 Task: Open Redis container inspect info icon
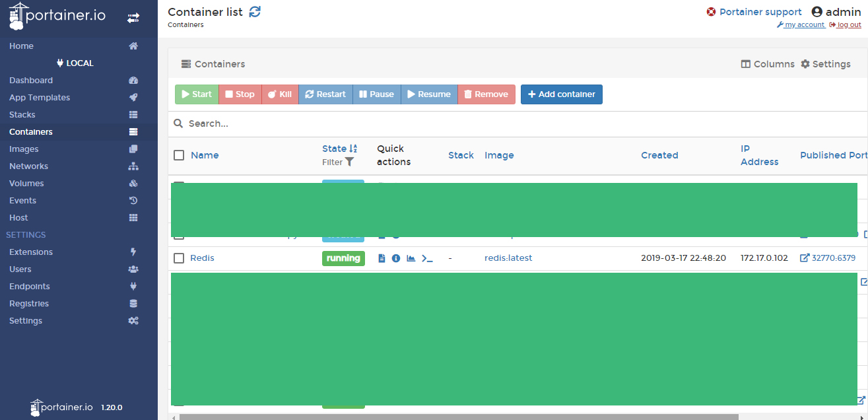396,258
